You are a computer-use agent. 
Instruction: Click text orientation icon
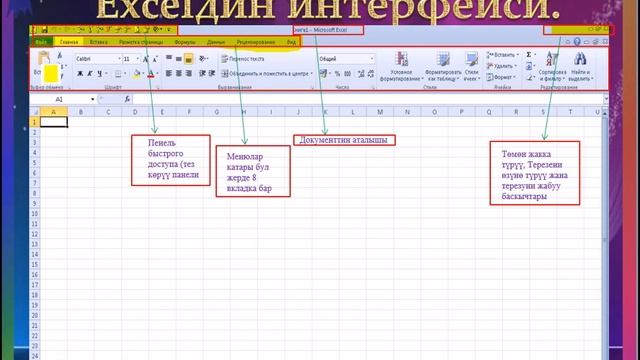point(202,59)
